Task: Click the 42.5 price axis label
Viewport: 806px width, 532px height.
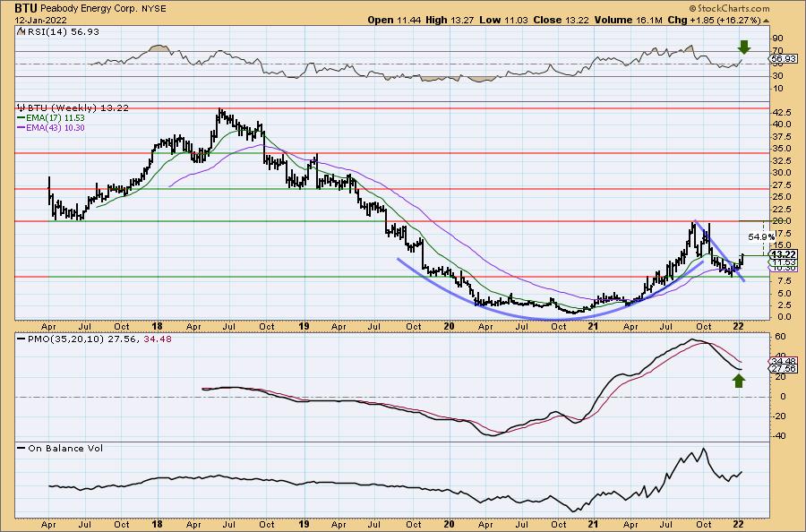Action: tap(781, 112)
